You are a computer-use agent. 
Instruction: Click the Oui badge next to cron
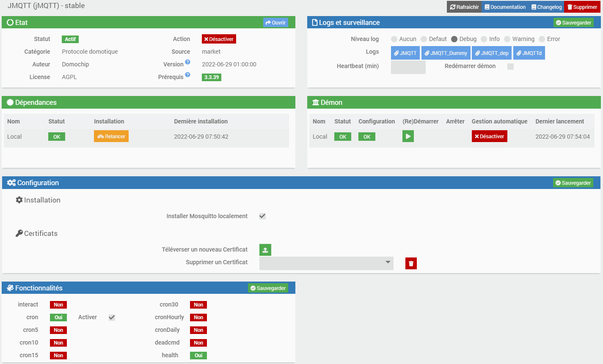(x=58, y=317)
